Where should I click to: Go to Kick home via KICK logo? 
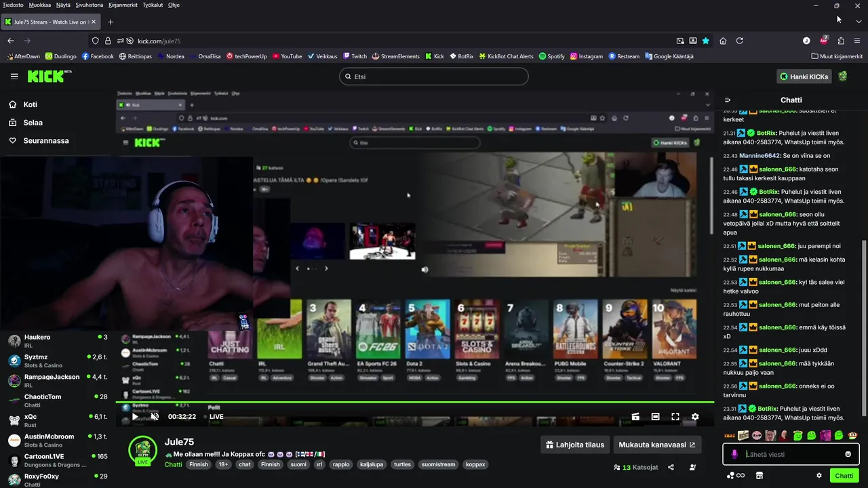click(x=50, y=76)
